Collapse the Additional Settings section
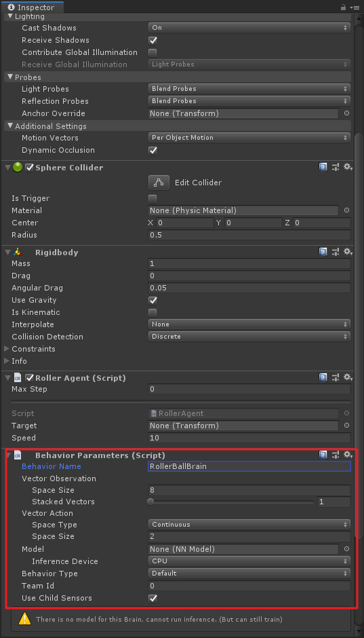The width and height of the screenshot is (364, 638). pos(11,126)
